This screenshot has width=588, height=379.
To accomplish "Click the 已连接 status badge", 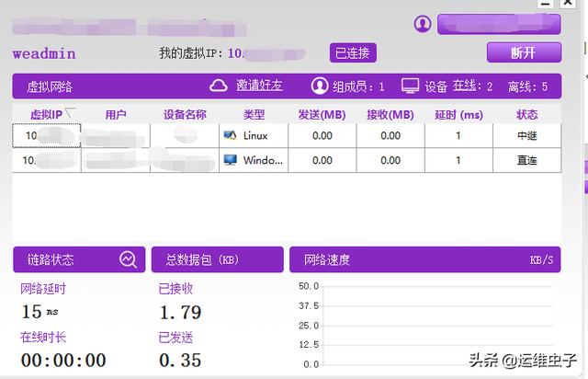I will [353, 53].
